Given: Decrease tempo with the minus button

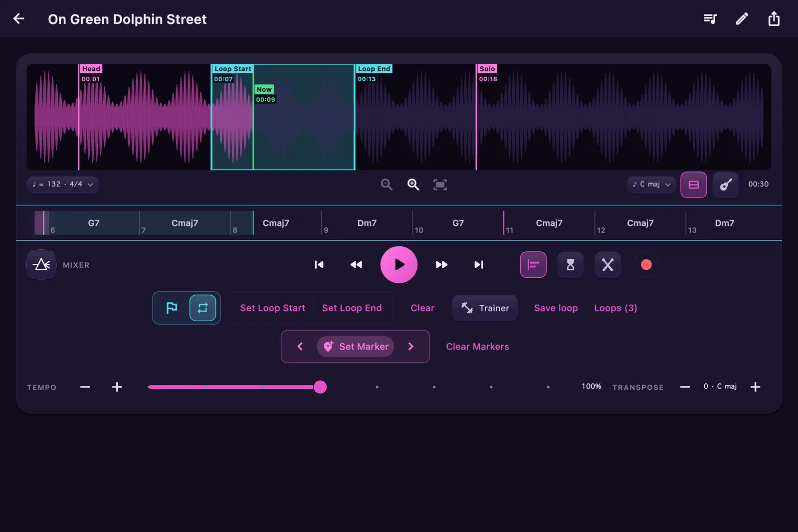Looking at the screenshot, I should click(85, 387).
